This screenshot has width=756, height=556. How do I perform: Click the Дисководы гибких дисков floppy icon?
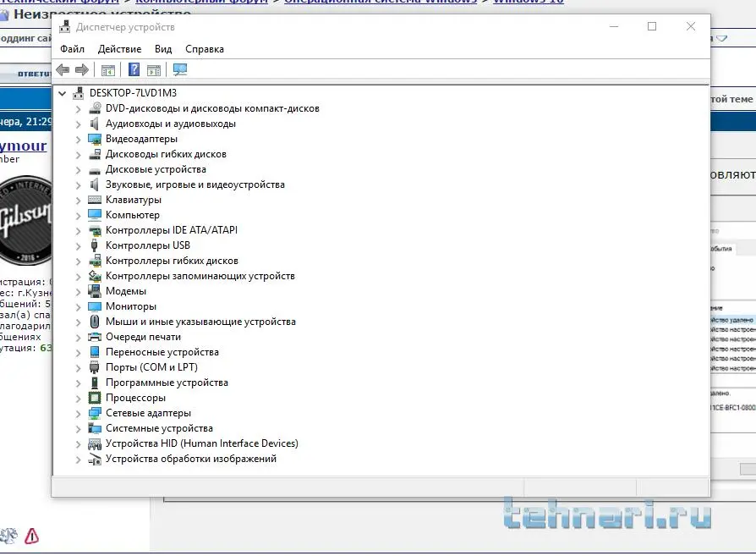(x=95, y=154)
